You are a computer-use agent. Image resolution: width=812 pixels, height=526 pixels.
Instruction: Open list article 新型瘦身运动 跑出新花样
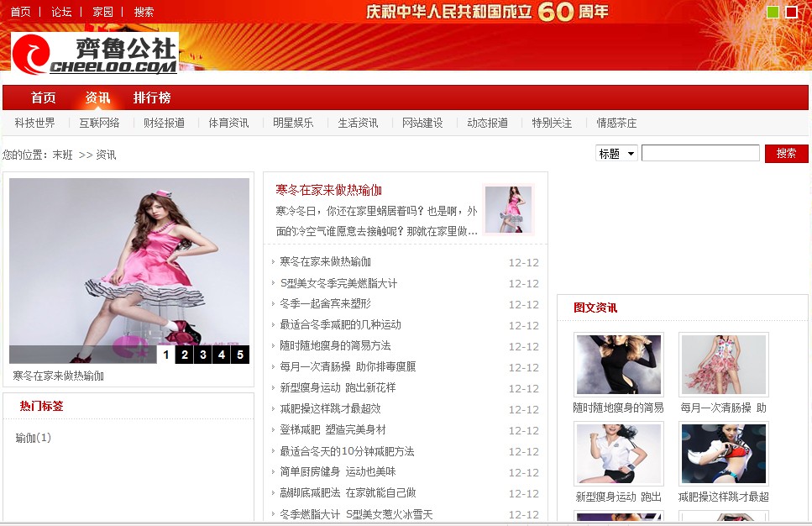pos(338,387)
